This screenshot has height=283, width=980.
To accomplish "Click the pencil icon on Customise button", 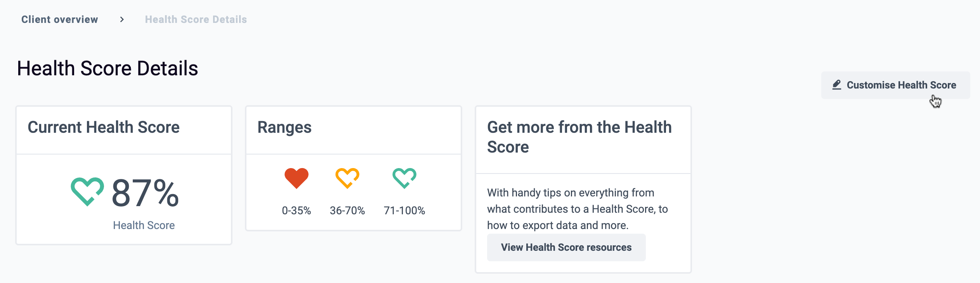I will pyautogui.click(x=837, y=85).
